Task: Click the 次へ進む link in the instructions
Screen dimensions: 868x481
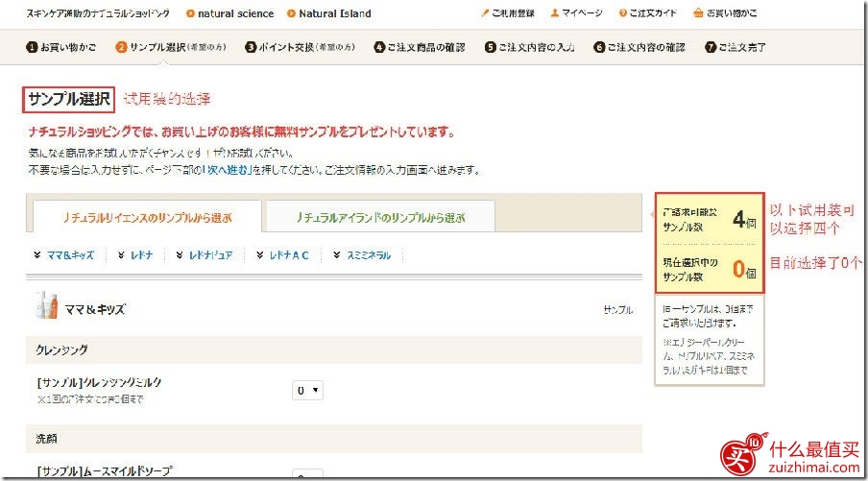Action: point(229,170)
